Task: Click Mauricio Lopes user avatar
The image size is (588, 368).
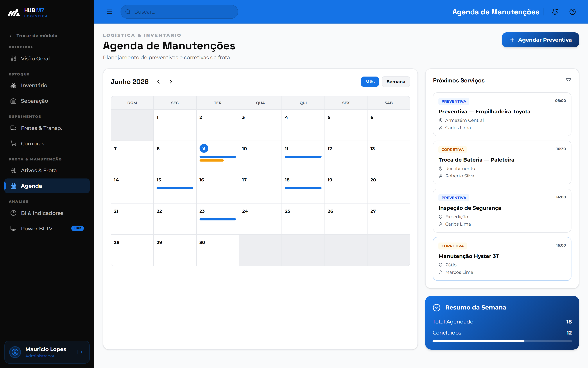Action: [15, 352]
